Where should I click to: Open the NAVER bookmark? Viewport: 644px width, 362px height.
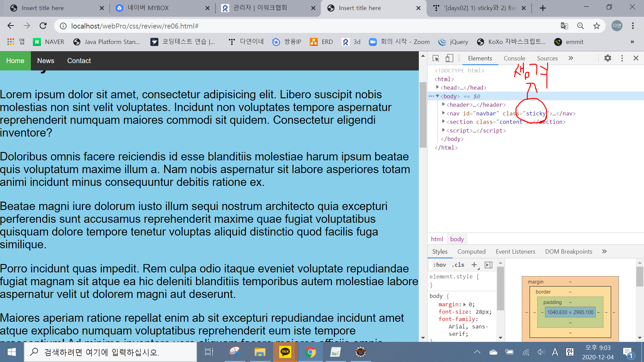coord(49,42)
